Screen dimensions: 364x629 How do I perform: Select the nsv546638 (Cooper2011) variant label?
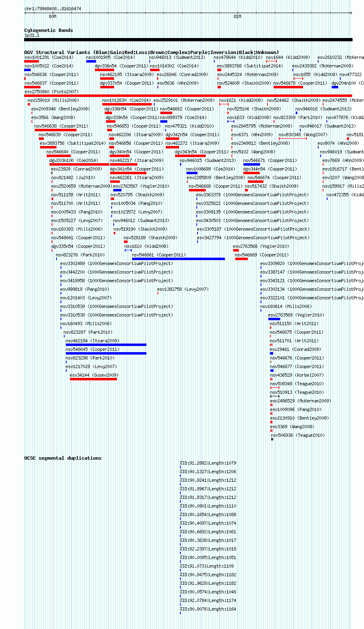pos(61,126)
